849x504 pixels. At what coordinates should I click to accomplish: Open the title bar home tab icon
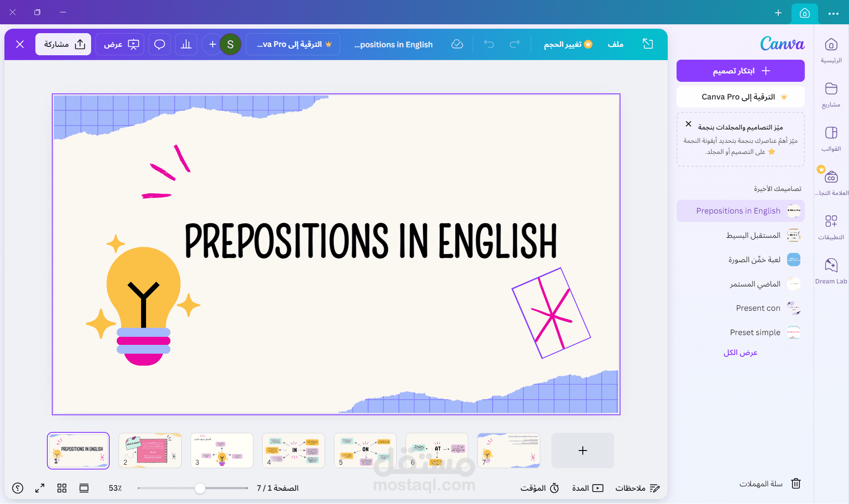click(x=805, y=13)
